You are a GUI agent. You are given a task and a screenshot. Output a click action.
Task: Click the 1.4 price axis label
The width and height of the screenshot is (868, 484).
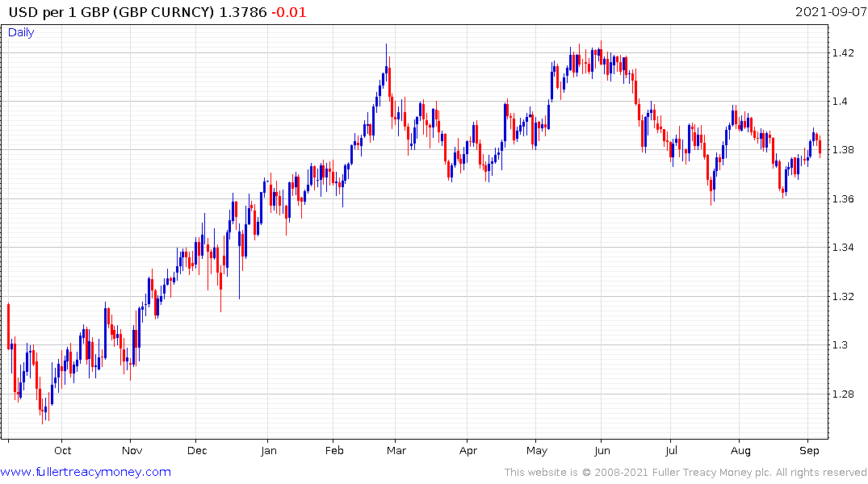click(x=840, y=101)
